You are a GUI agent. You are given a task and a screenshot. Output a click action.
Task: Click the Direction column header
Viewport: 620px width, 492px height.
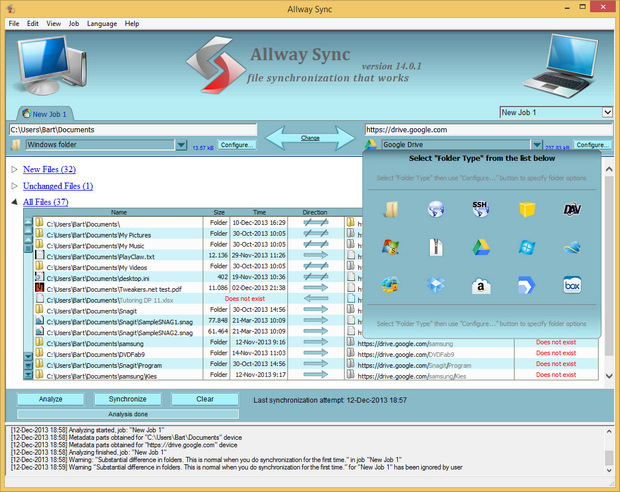[x=315, y=212]
